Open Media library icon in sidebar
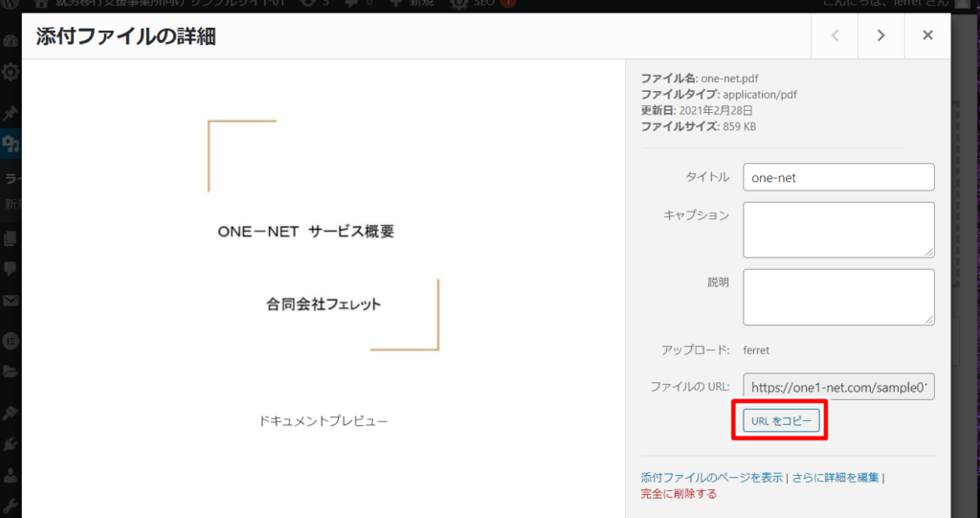 coord(11,145)
